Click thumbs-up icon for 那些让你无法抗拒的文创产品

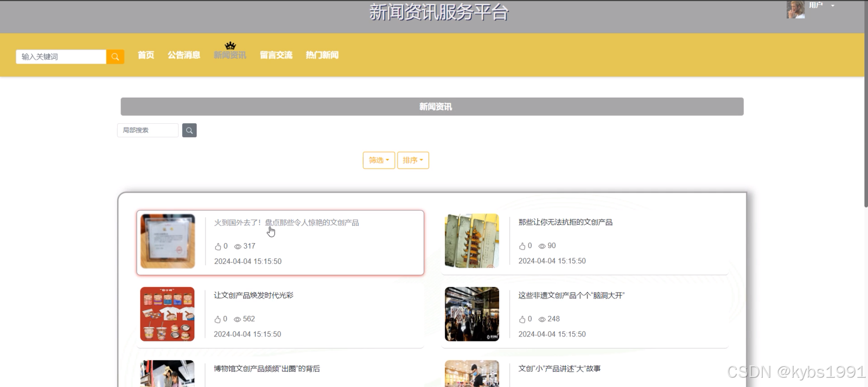pyautogui.click(x=522, y=246)
